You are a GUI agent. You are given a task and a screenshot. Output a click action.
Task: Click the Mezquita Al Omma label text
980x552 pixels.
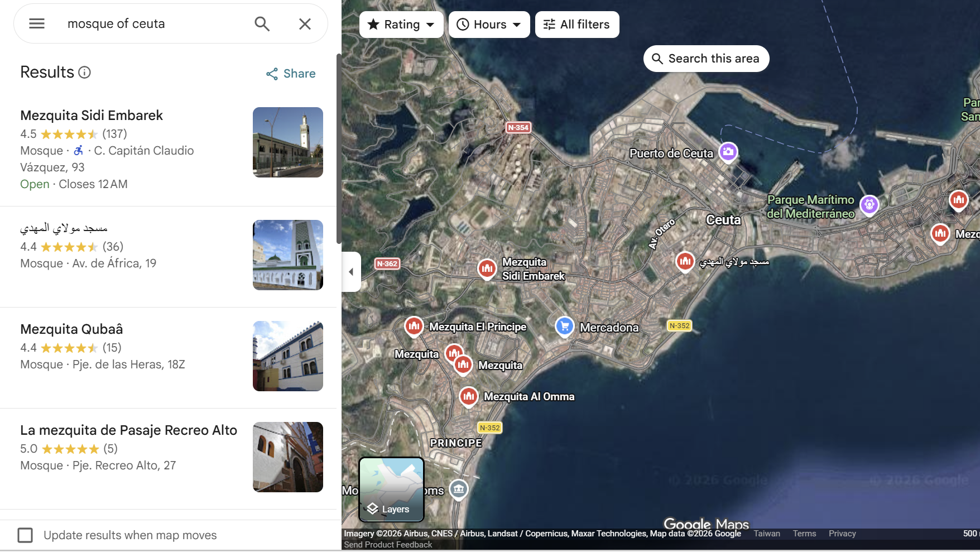pyautogui.click(x=529, y=397)
